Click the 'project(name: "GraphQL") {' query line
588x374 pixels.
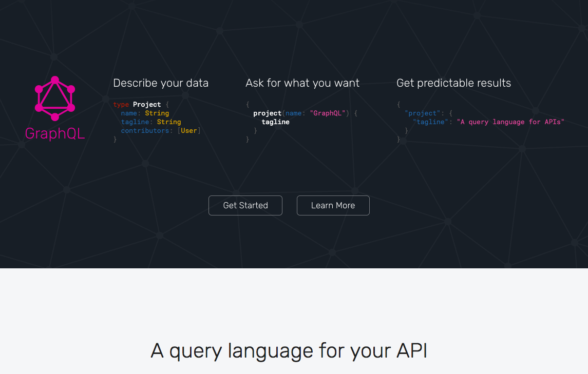point(305,113)
